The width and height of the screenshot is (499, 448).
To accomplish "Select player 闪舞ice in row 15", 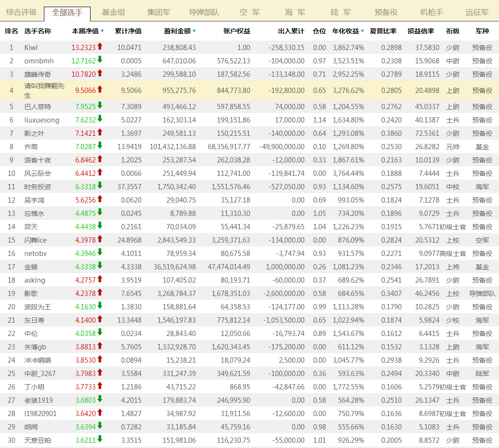I will click(35, 240).
